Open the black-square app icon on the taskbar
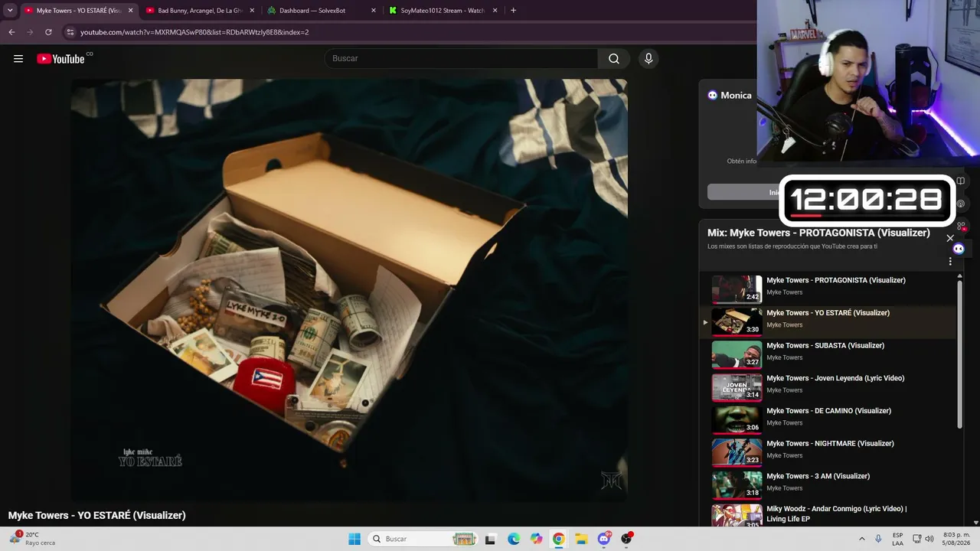The height and width of the screenshot is (551, 980). click(x=491, y=539)
